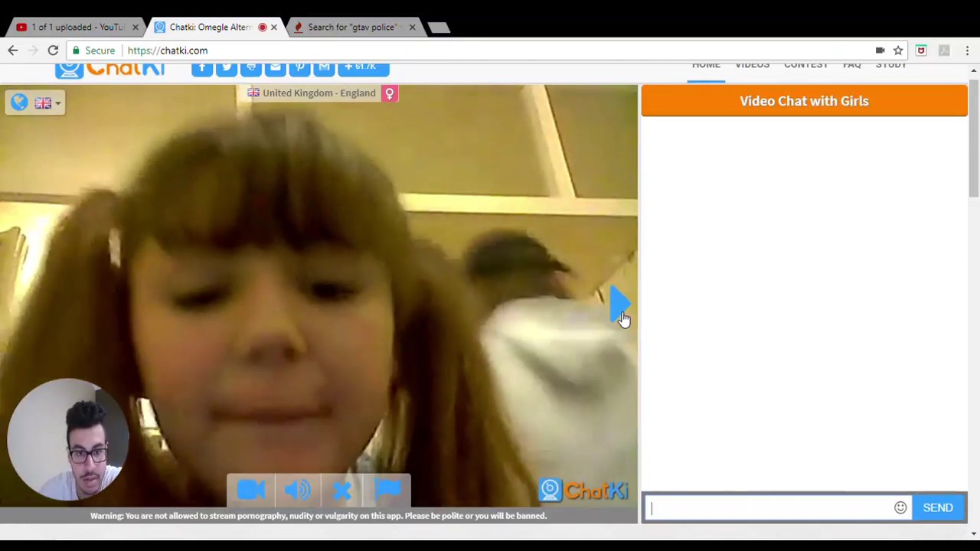This screenshot has width=980, height=551.
Task: Open the HOME nav item
Action: (x=706, y=66)
